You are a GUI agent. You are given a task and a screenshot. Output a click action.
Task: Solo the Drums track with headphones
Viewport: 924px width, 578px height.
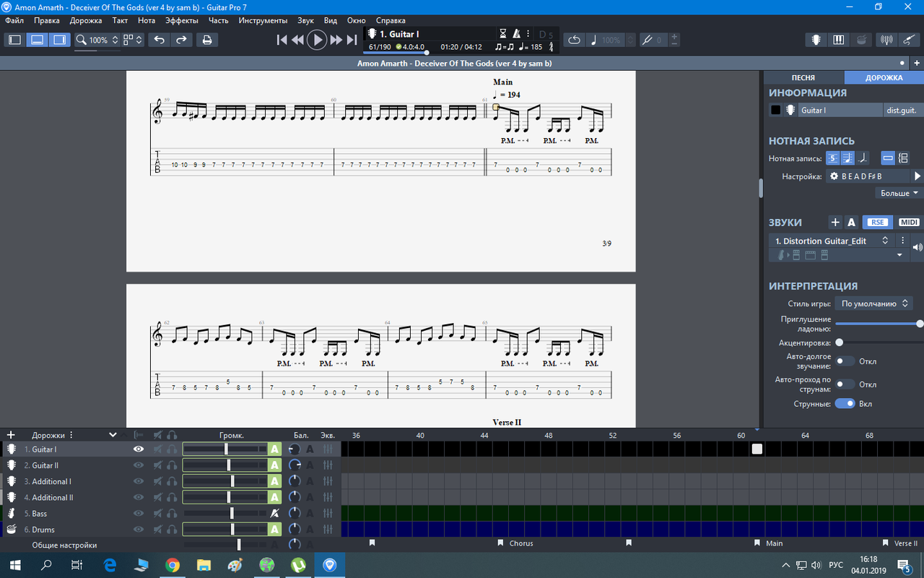[x=172, y=530]
